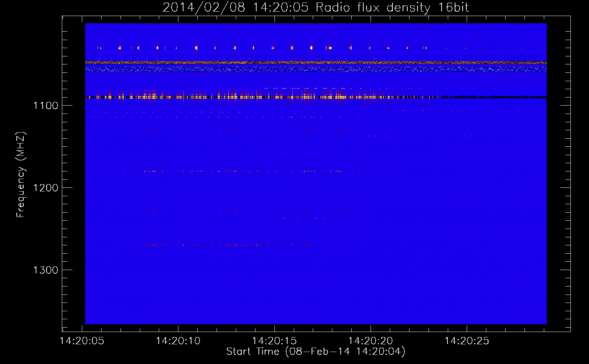Viewport: 589px width, 364px height.
Task: Click the 1300 frequency tick label
Action: [46, 270]
